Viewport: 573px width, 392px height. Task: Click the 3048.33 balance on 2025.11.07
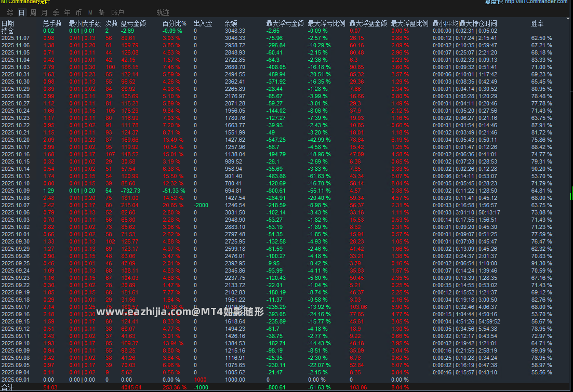click(235, 38)
